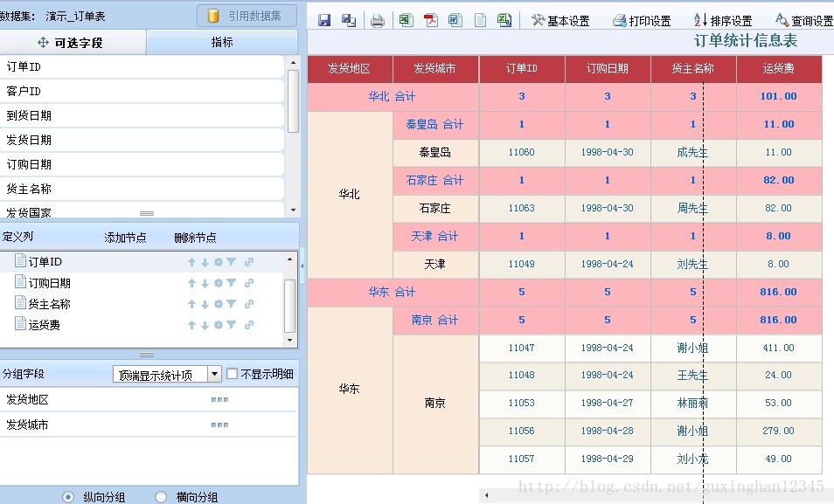This screenshot has width=834, height=504.
Task: Click 删除节点 link
Action: click(x=195, y=238)
